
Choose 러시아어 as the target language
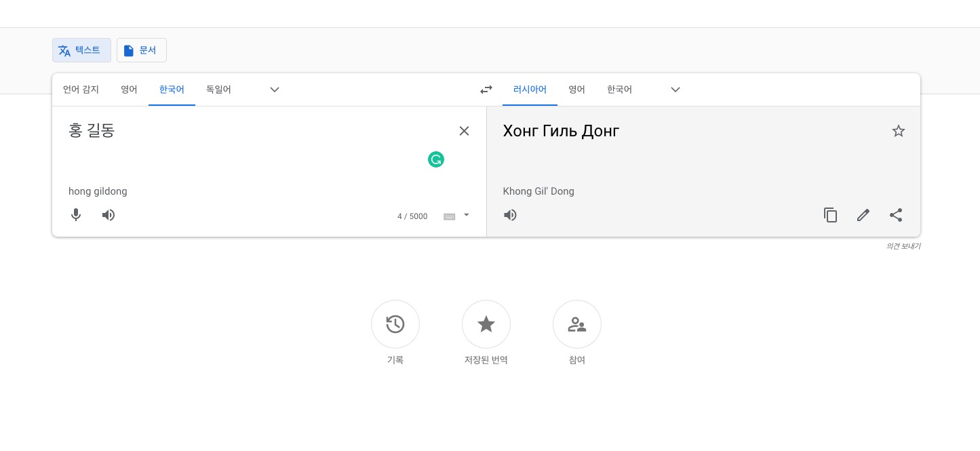(530, 90)
